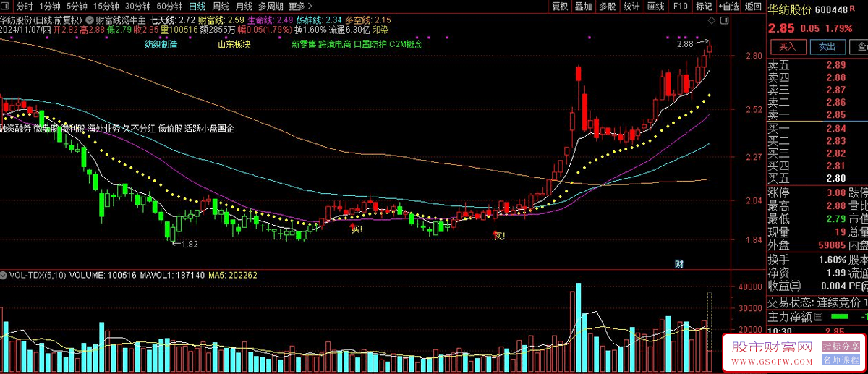
Task: Click the 卖一 price 2.85
Action: pyautogui.click(x=836, y=114)
